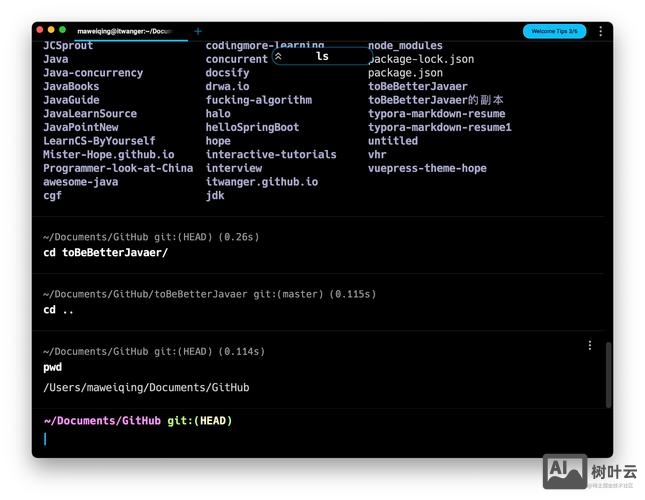
Task: Click the yellow minimize window button
Action: pyautogui.click(x=52, y=31)
